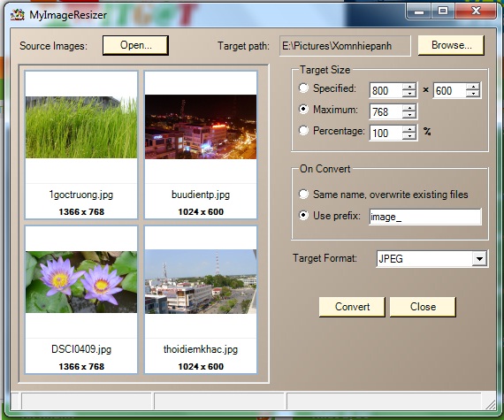
Task: Click the Maximum field showing 768
Action: tap(386, 111)
